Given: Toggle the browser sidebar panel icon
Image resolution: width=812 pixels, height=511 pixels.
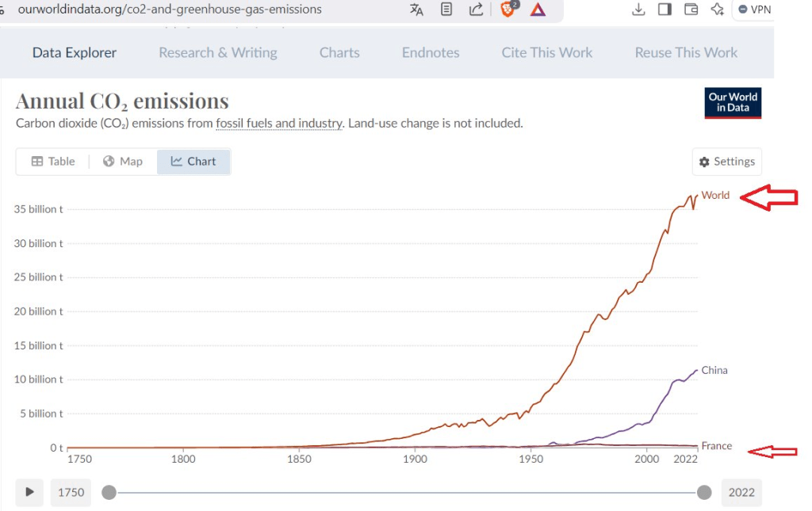Looking at the screenshot, I should pyautogui.click(x=665, y=10).
